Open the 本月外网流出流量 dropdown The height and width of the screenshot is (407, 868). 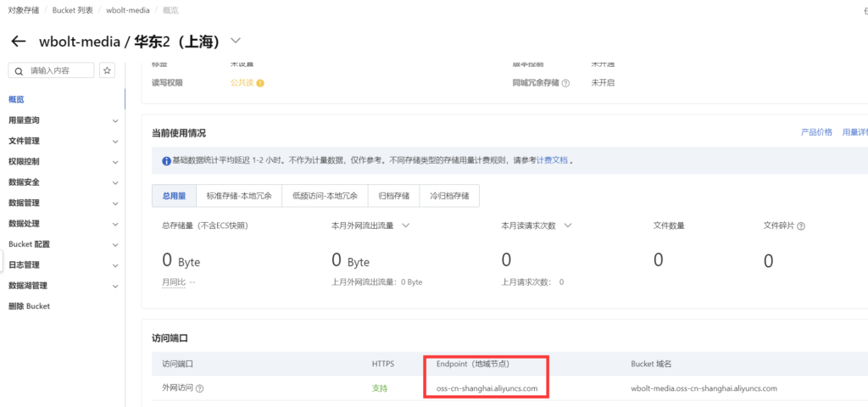tap(406, 226)
